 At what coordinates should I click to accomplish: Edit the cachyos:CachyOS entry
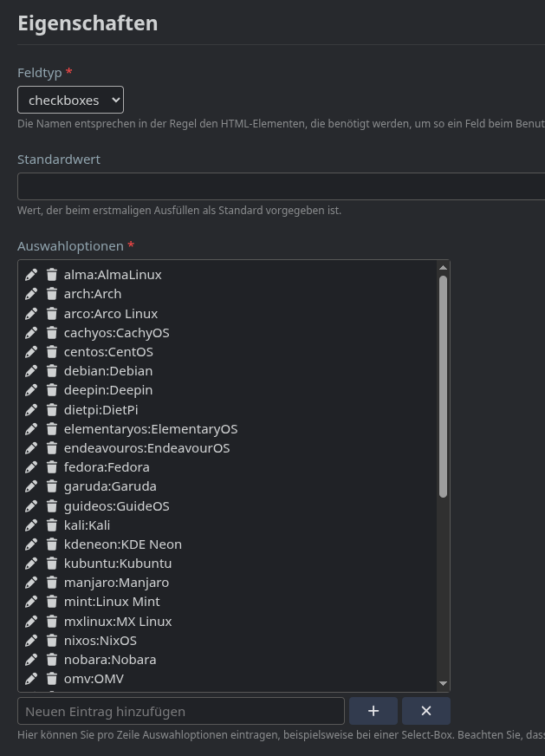[31, 333]
